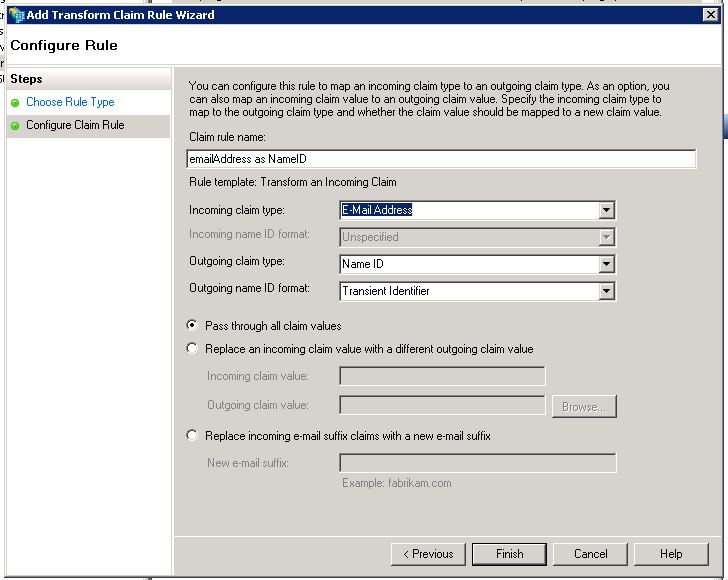Open Help for this wizard
Image resolution: width=728 pixels, height=580 pixels.
[x=671, y=554]
